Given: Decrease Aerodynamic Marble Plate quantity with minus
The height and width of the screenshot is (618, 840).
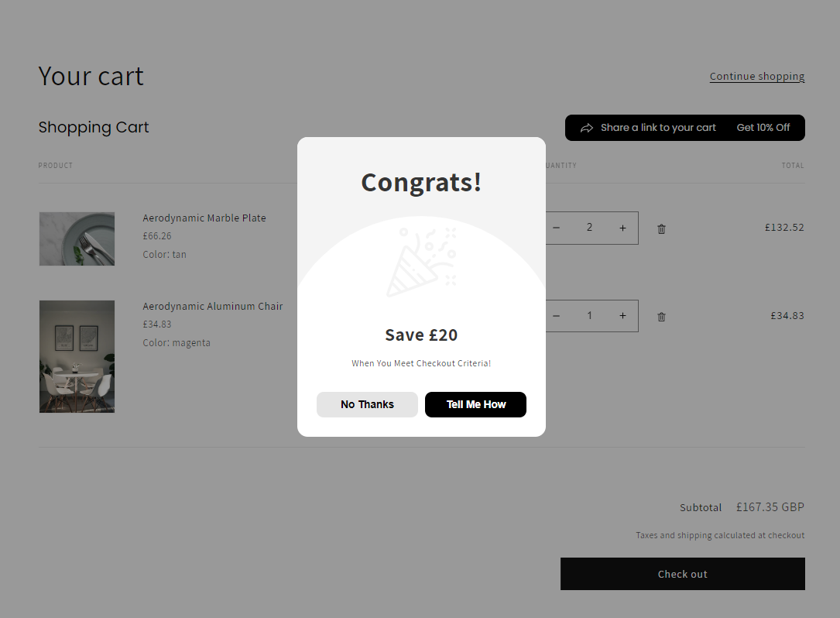Looking at the screenshot, I should 556,228.
